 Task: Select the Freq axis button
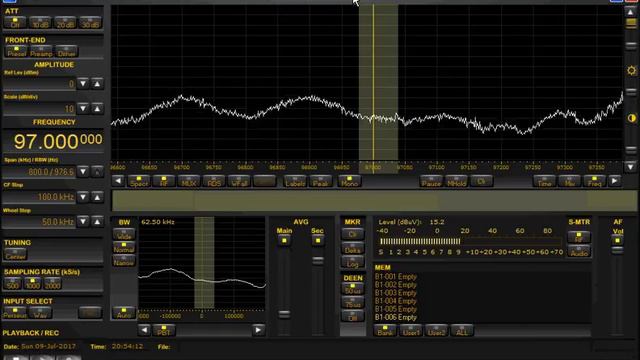pos(594,181)
